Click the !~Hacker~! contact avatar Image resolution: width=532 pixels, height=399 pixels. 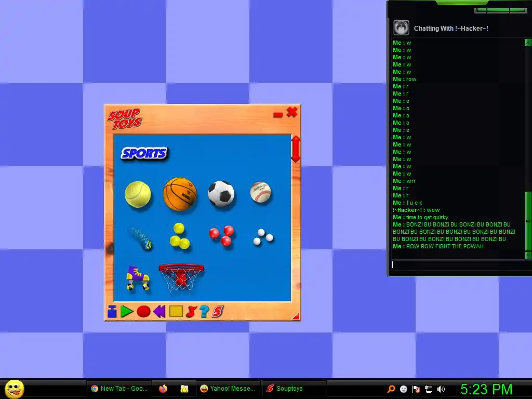pyautogui.click(x=401, y=28)
